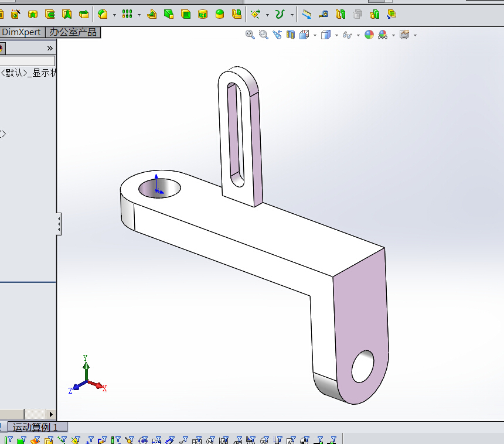The width and height of the screenshot is (504, 444).
Task: Select the hole on the purple end face
Action: 363,367
